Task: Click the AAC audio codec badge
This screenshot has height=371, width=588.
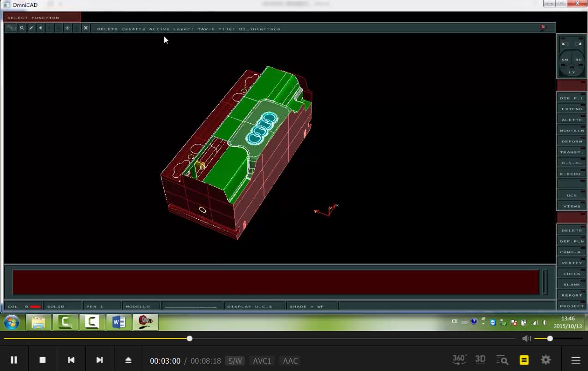Action: pyautogui.click(x=290, y=361)
